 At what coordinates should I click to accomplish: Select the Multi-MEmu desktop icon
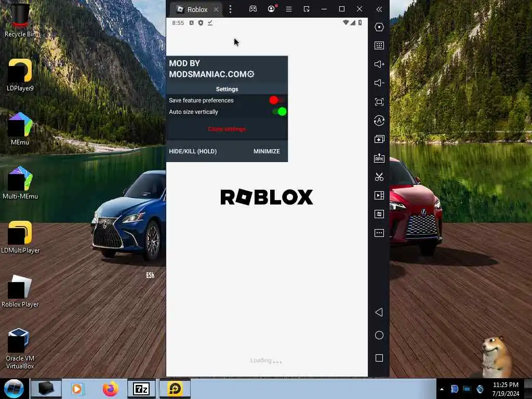coord(20,182)
